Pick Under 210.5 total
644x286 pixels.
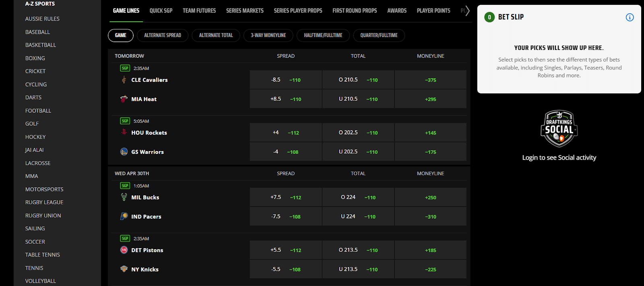[358, 99]
